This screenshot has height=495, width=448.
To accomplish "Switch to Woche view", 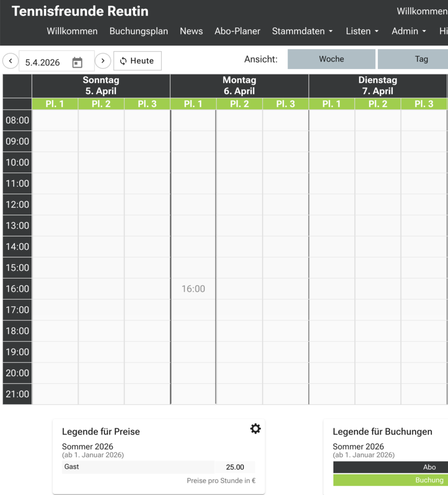I will pyautogui.click(x=332, y=59).
